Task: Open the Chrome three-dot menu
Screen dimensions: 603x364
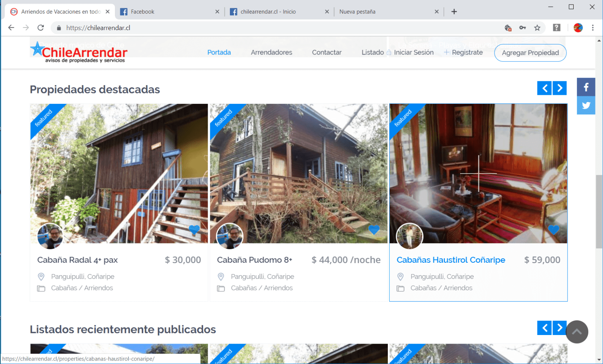Action: (592, 28)
